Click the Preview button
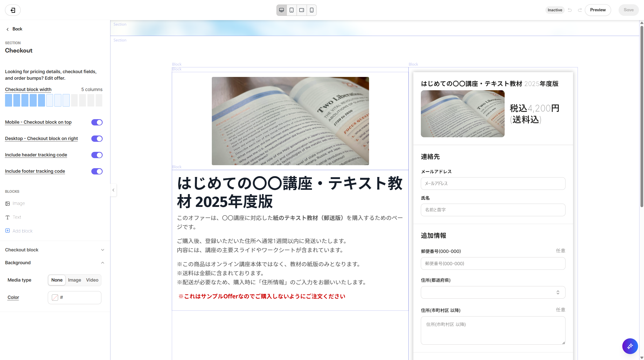The height and width of the screenshot is (360, 644). [598, 10]
